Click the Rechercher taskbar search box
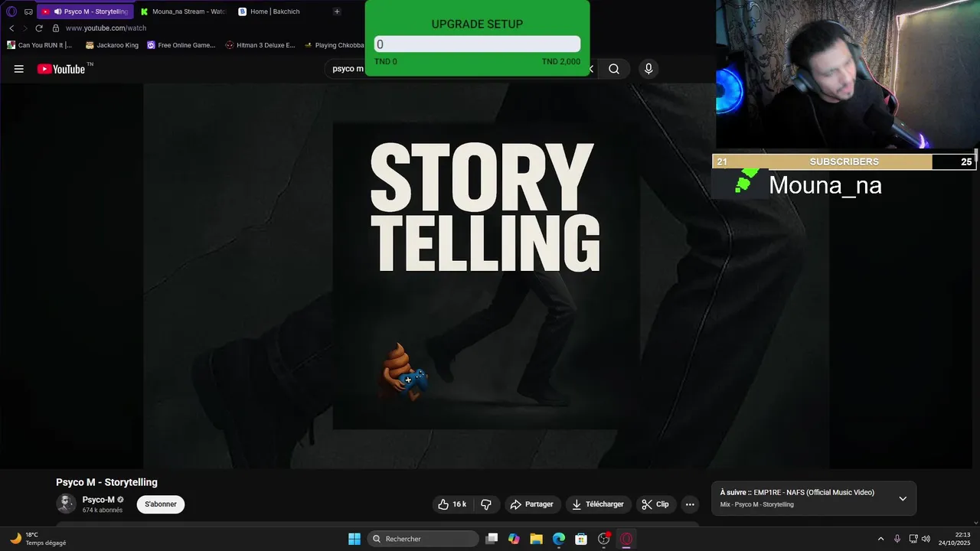 (x=423, y=539)
